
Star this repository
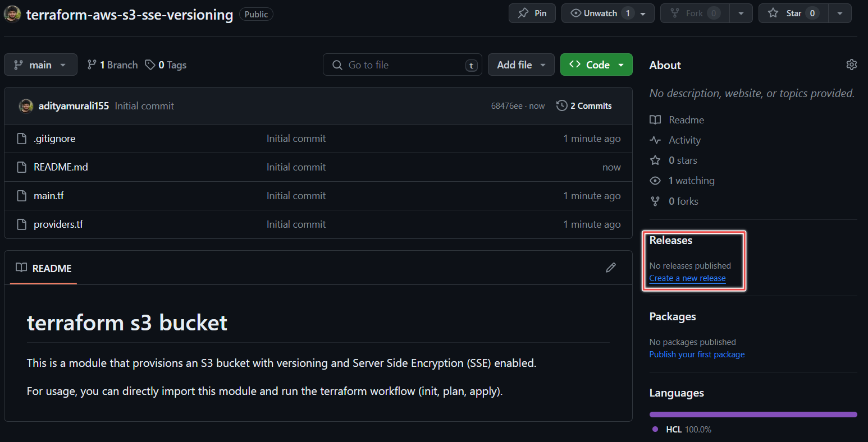(793, 13)
